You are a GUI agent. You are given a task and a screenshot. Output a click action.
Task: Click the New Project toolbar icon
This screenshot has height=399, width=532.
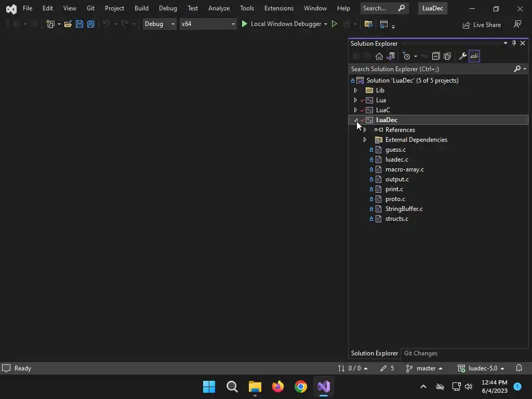tap(50, 24)
